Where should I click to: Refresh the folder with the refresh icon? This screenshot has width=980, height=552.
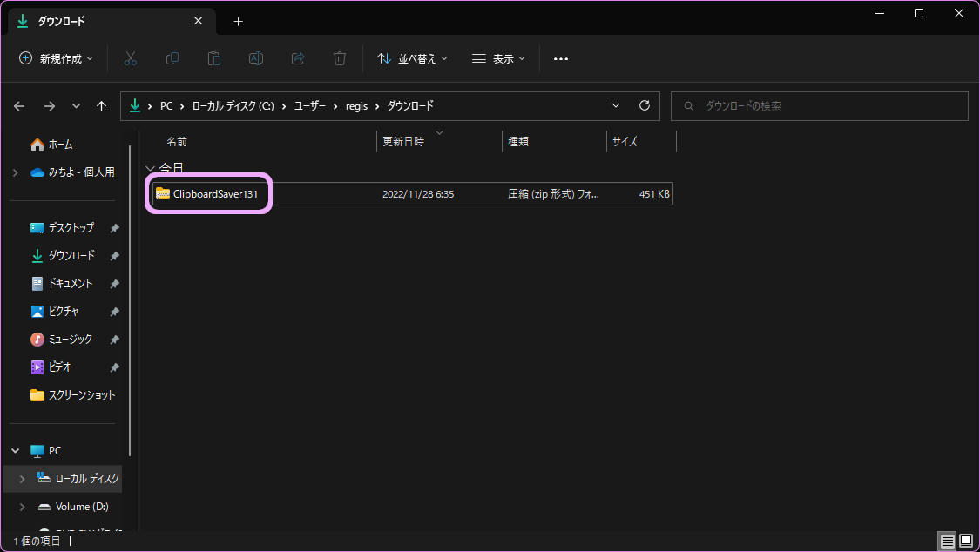tap(644, 105)
